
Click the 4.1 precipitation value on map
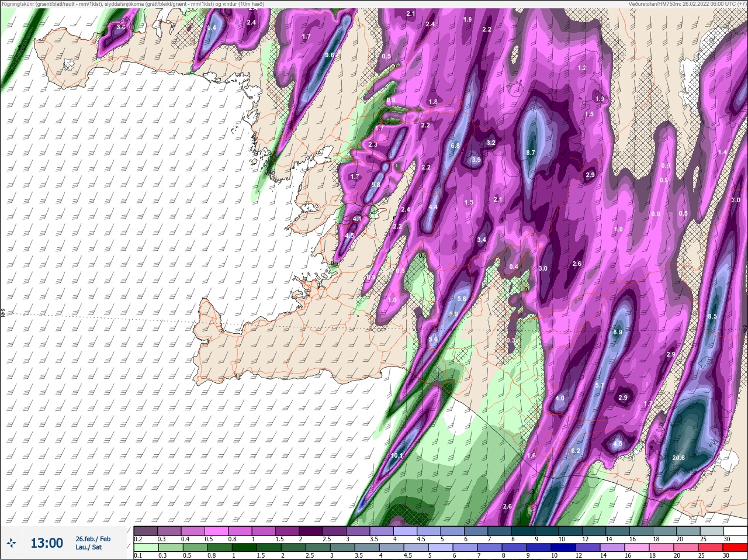[x=357, y=219]
